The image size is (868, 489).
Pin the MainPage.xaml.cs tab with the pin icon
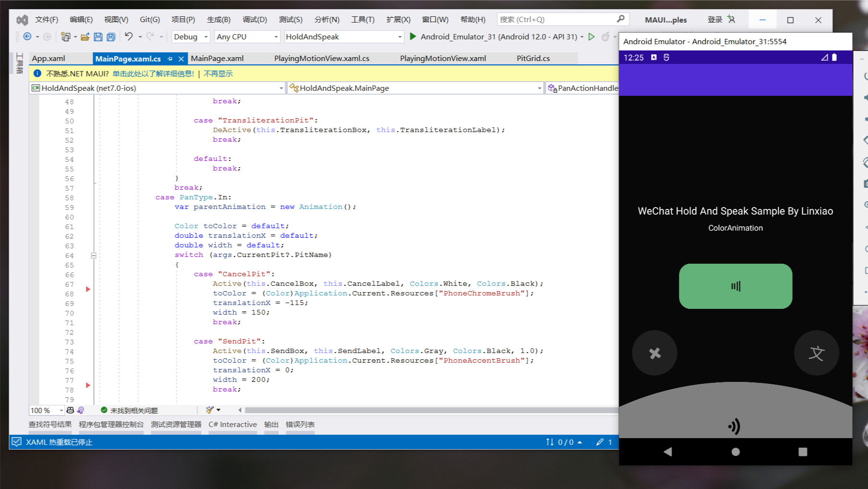[x=170, y=59]
